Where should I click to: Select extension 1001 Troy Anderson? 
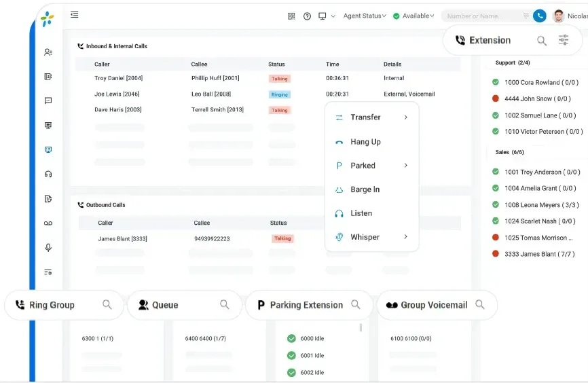coord(536,172)
